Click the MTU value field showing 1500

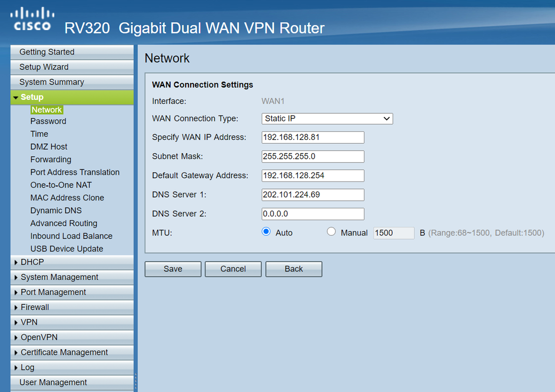(x=394, y=233)
